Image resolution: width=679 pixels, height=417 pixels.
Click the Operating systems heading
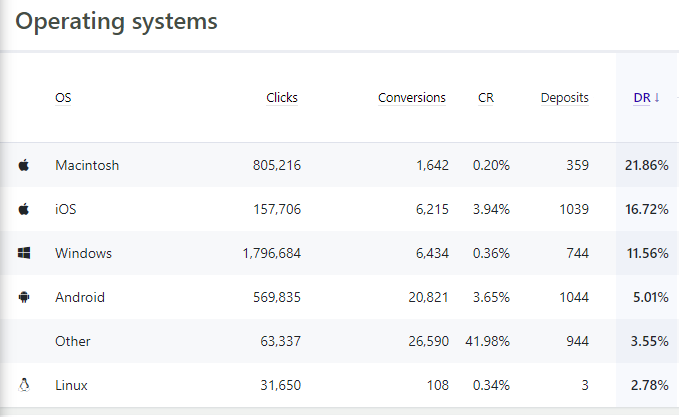point(116,21)
